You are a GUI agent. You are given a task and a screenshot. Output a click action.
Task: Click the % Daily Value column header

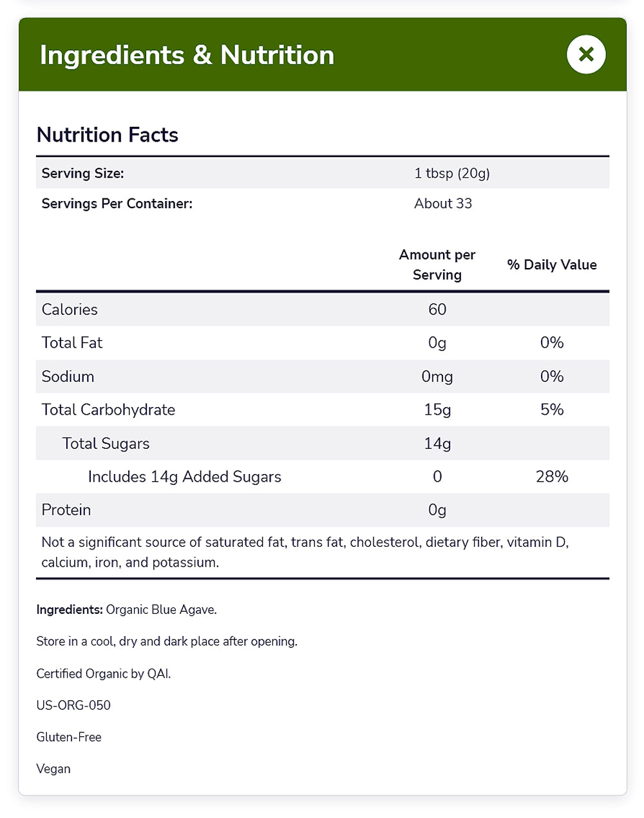[x=552, y=265]
